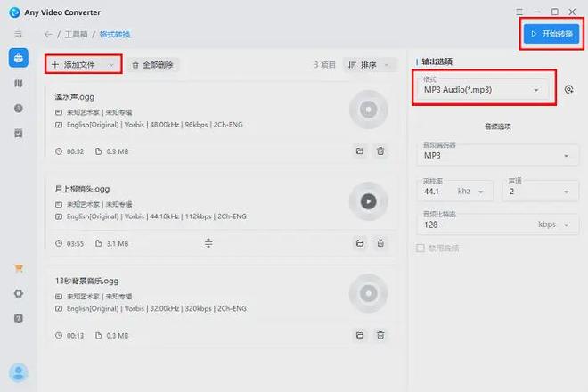Open the help question-mark icon
The image size is (588, 392).
(x=19, y=318)
